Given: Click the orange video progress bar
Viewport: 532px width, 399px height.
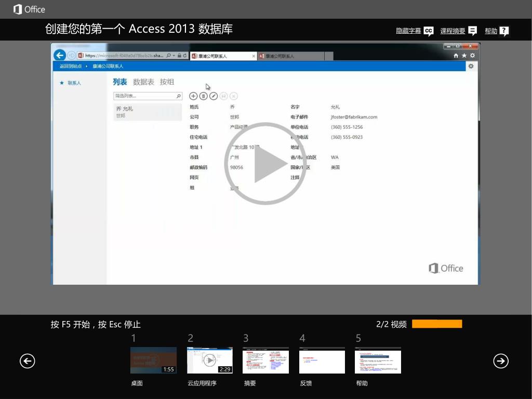Looking at the screenshot, I should point(437,324).
